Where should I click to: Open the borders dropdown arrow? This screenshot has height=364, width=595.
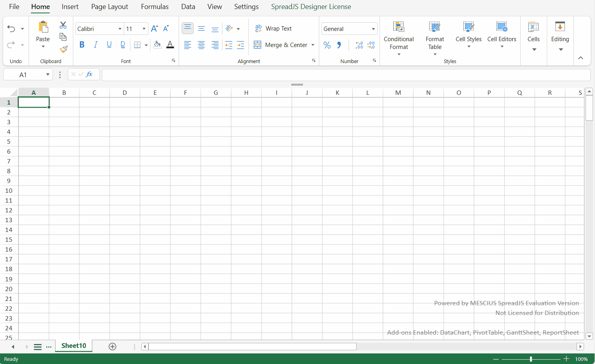coord(146,45)
